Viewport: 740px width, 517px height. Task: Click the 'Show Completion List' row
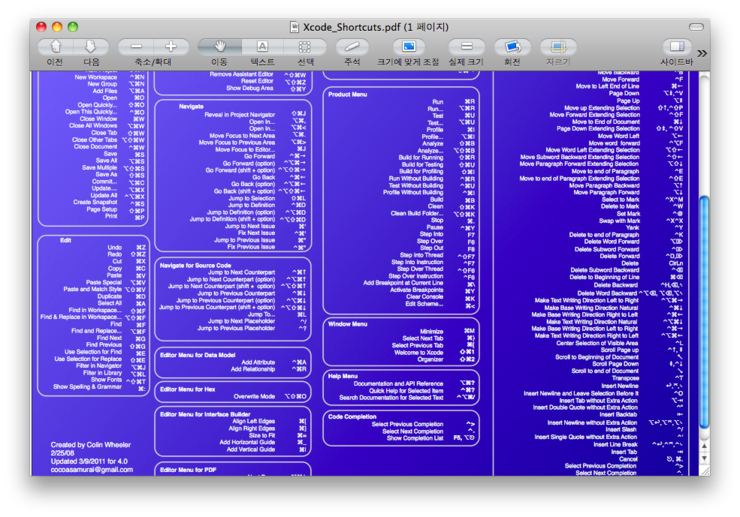tap(431, 438)
